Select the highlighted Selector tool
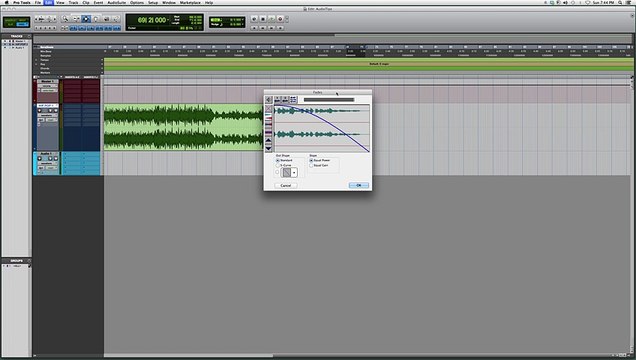The height and width of the screenshot is (360, 636). 86,19
